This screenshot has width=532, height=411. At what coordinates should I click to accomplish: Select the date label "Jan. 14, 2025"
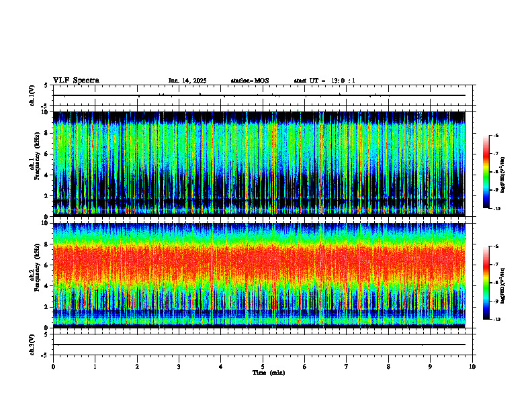pos(187,81)
